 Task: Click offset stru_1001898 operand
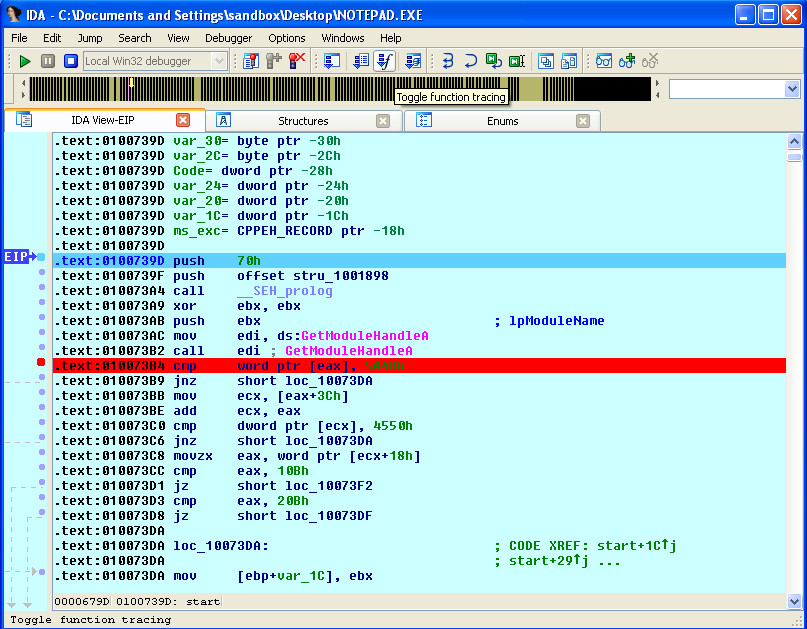tap(312, 276)
